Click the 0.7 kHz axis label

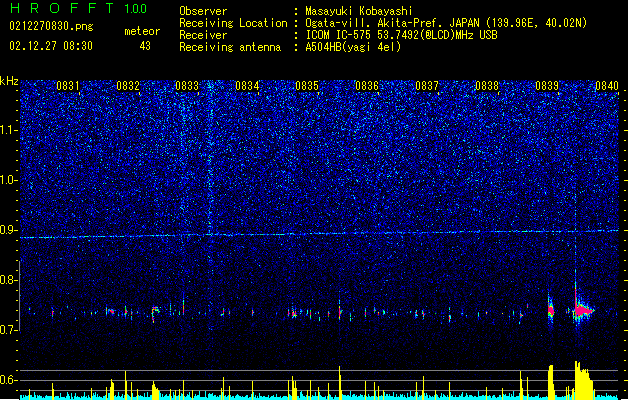click(x=9, y=330)
